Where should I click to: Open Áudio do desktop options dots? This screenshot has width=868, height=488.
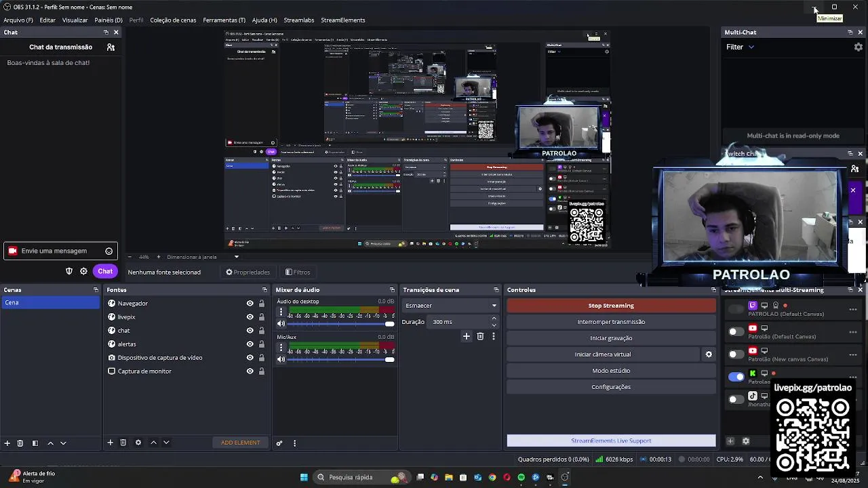[281, 312]
